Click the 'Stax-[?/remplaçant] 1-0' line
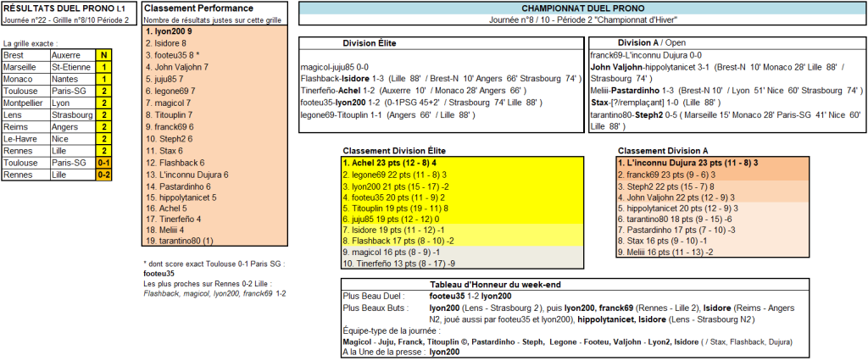The height and width of the screenshot is (361, 868). tap(655, 103)
